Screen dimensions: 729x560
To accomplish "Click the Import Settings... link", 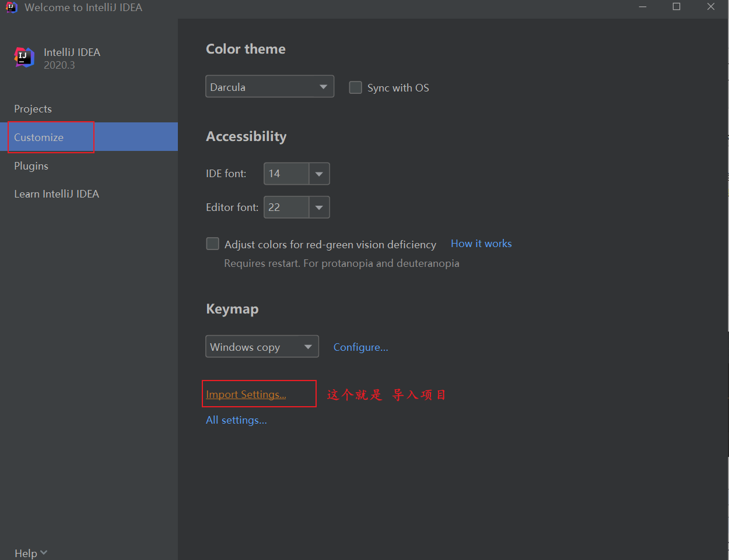I will point(246,395).
